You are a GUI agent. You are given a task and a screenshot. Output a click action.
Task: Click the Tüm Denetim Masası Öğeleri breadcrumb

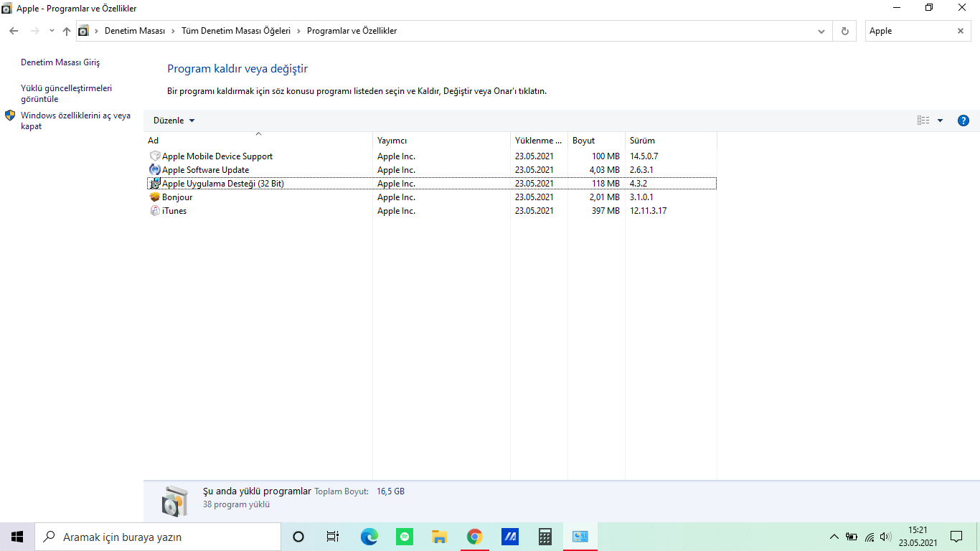(x=236, y=31)
